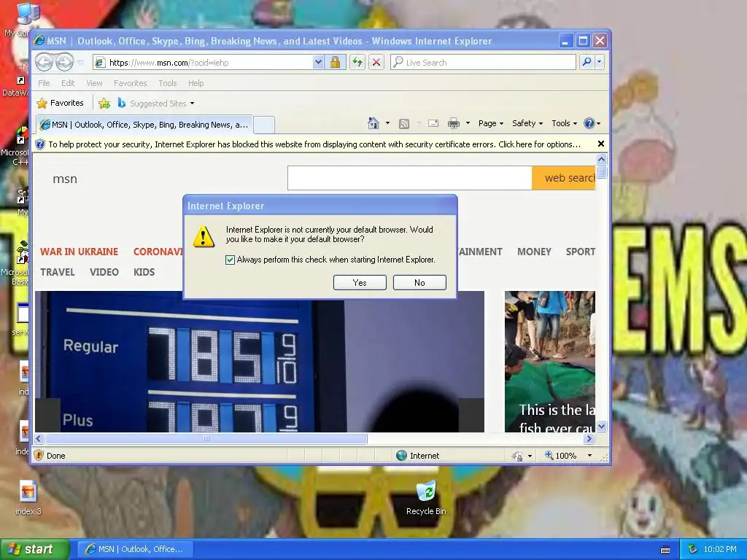The width and height of the screenshot is (747, 560).
Task: Open the Edit menu
Action: 68,83
